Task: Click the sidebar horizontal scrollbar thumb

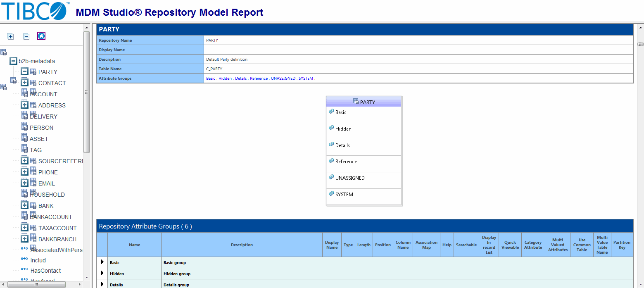Action: click(x=36, y=284)
